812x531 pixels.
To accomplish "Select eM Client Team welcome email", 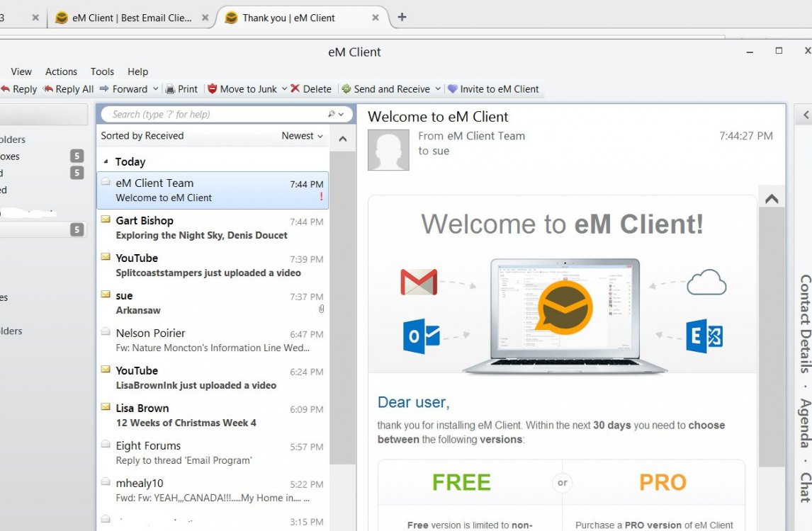I will [213, 190].
